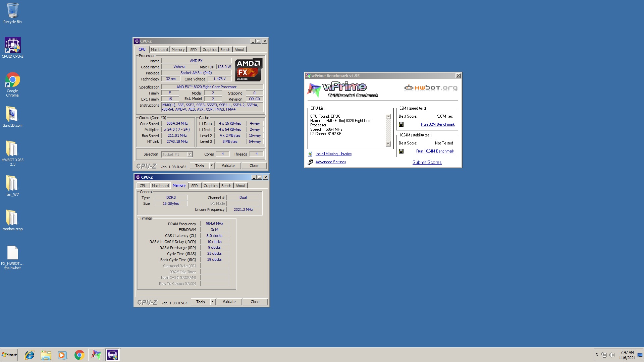
Task: Switch to Memory tab in upper CPU-Z
Action: point(178,50)
